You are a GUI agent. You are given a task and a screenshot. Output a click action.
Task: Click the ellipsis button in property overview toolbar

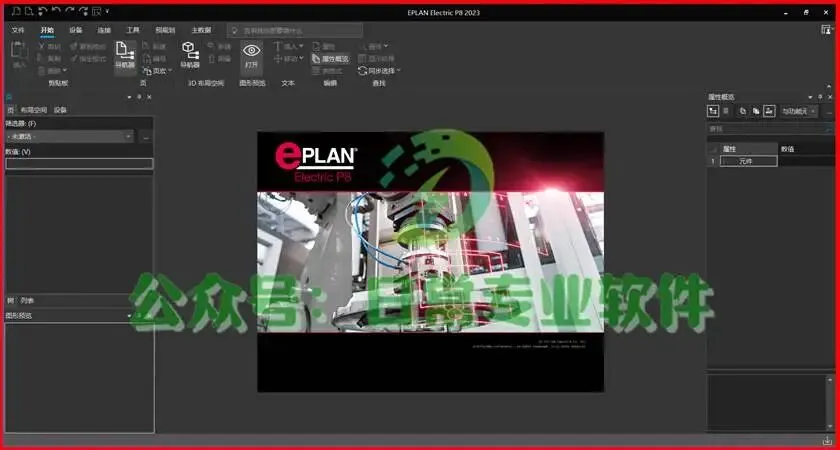click(829, 111)
